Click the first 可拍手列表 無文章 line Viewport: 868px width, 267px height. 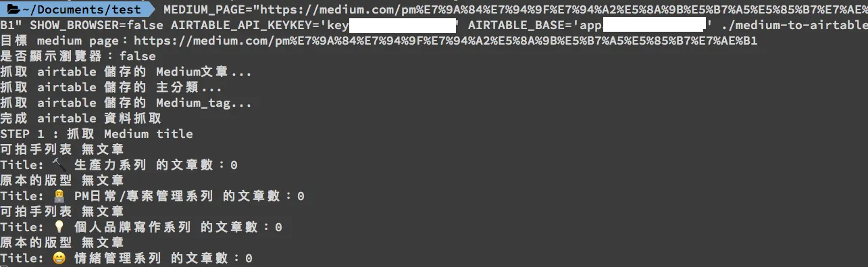tap(62, 149)
